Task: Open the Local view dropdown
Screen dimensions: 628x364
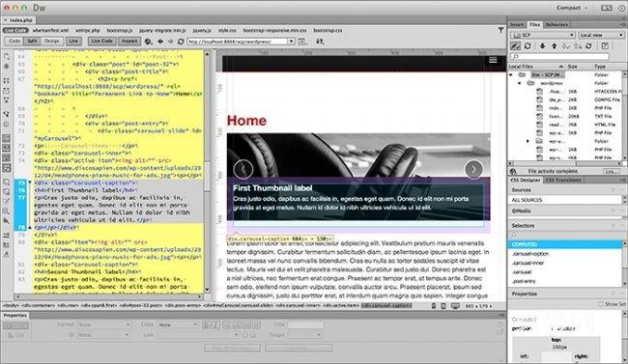Action: point(601,35)
